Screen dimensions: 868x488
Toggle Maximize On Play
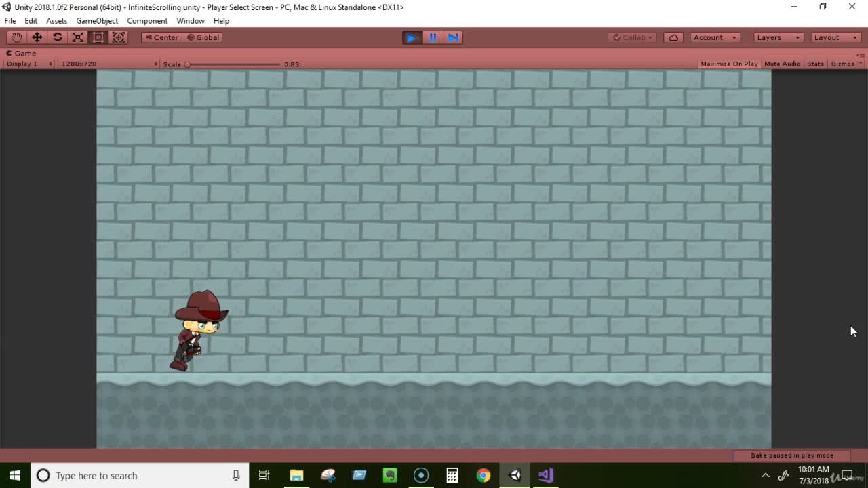coord(729,64)
